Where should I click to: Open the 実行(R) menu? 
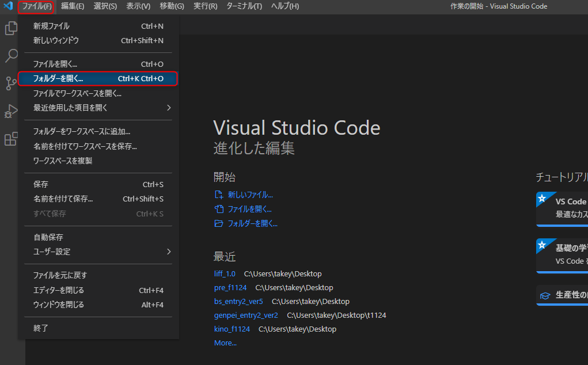click(x=205, y=6)
